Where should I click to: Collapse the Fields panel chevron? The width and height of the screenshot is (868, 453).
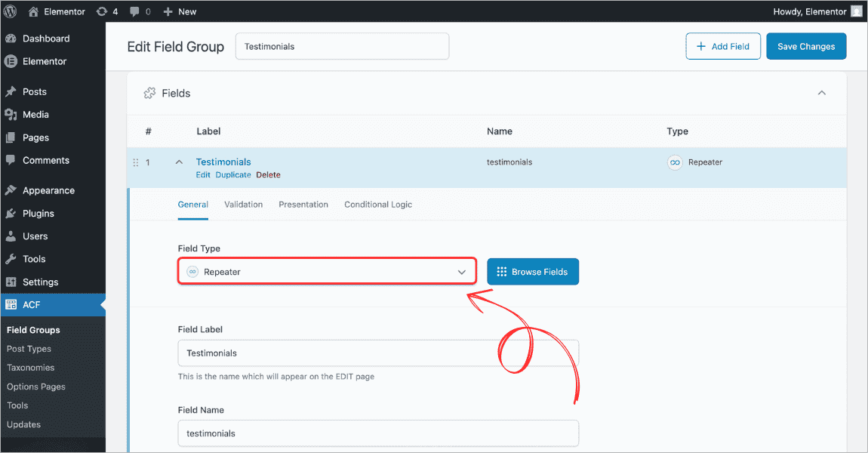[x=821, y=93]
